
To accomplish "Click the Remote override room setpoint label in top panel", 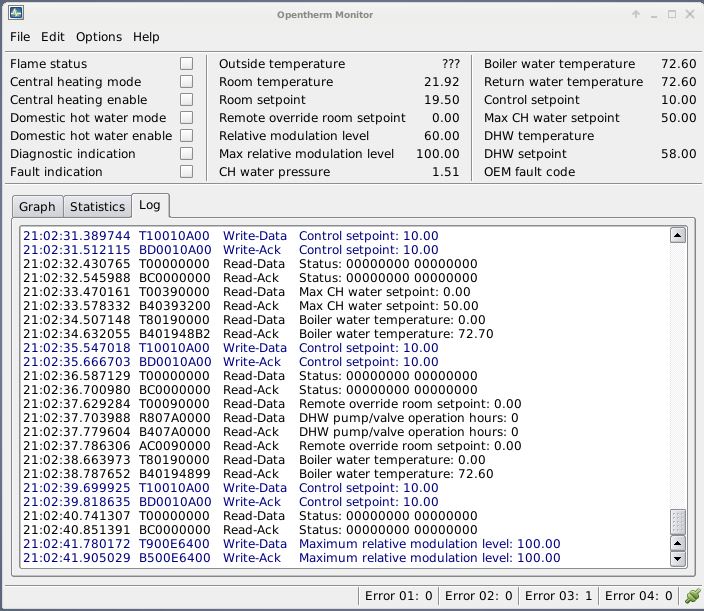I will 312,118.
